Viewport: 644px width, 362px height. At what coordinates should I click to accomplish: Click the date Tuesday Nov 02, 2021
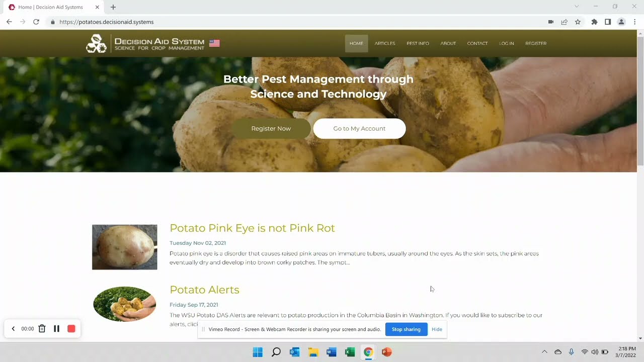(x=198, y=243)
